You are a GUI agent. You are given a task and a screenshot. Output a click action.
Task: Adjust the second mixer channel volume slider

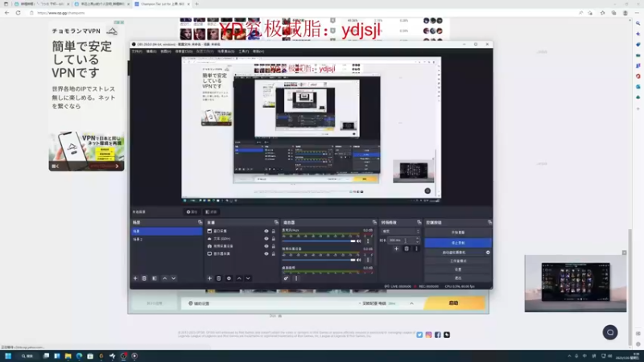318,260
